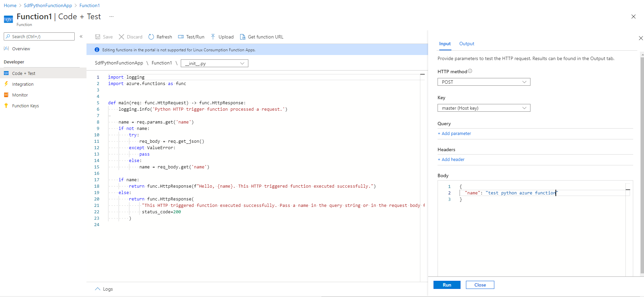Click + Add parameter link

(454, 134)
